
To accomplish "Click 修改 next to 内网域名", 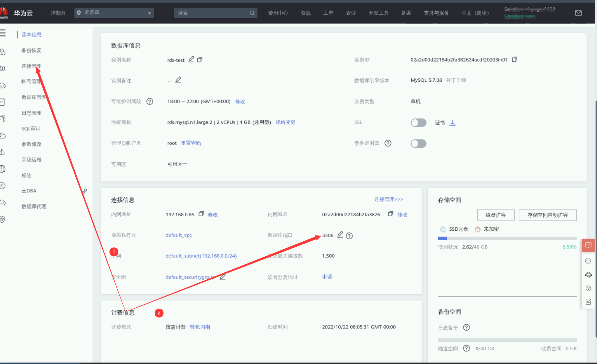I will tap(402, 215).
